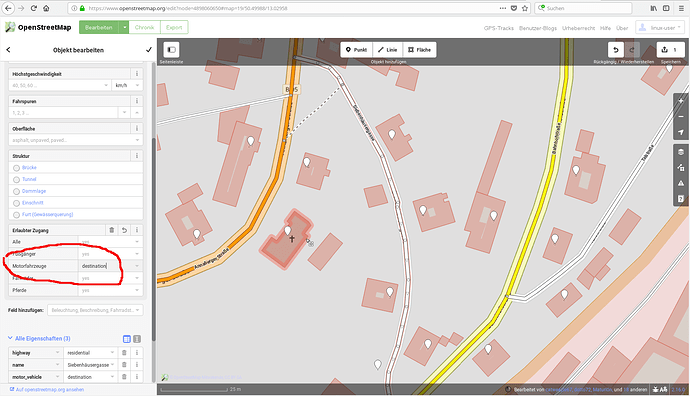This screenshot has height=396, width=690.
Task: Open the help book icon panel
Action: (x=681, y=199)
